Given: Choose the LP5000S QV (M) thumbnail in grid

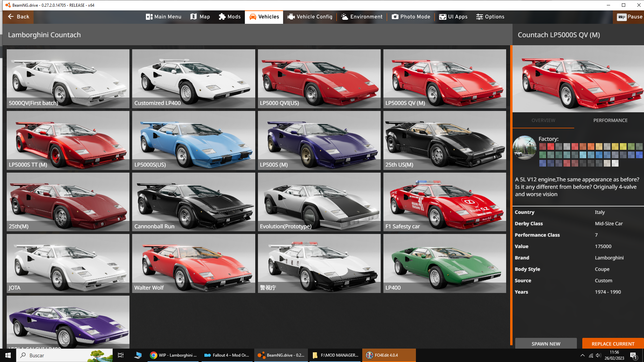Looking at the screenshot, I should coord(445,79).
